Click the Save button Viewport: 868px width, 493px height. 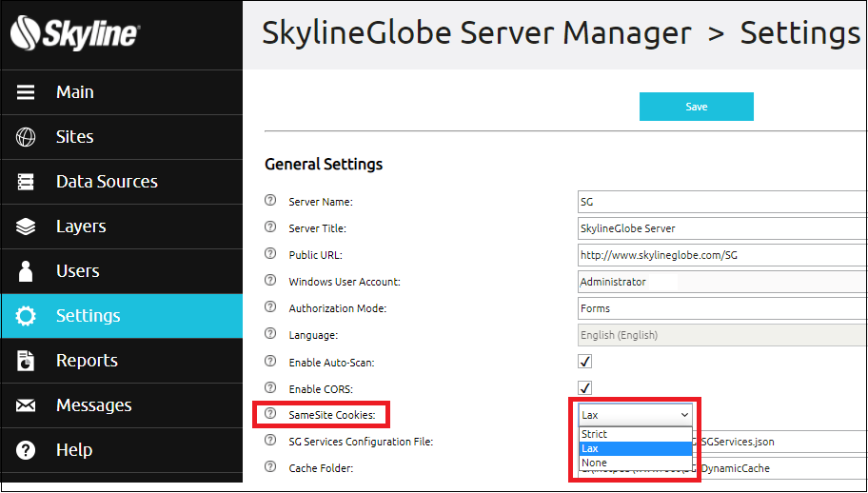point(697,107)
